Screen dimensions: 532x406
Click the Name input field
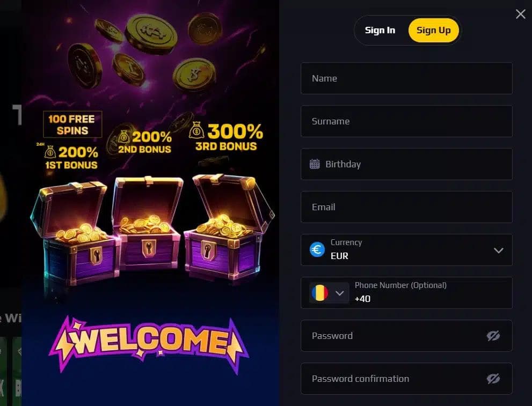click(406, 78)
